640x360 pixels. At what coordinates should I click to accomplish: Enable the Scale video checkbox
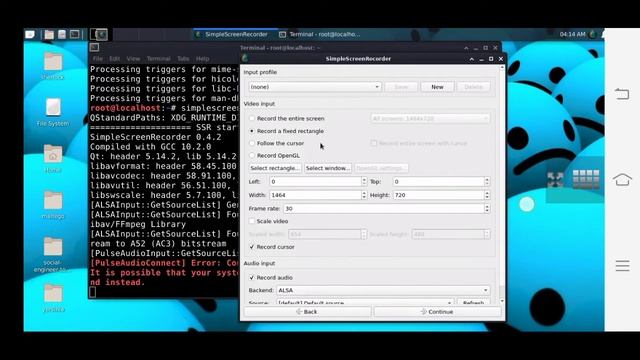click(x=252, y=221)
